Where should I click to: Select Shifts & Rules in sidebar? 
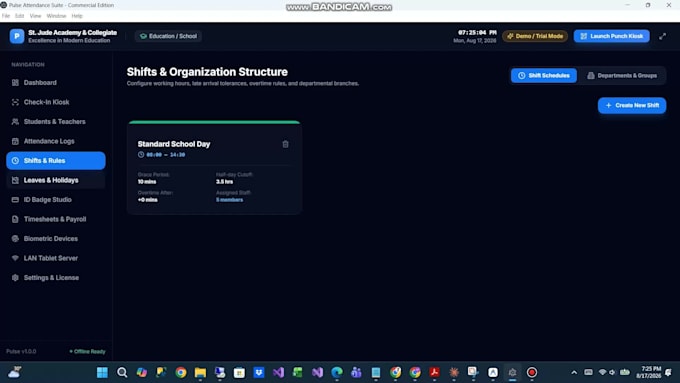pos(56,160)
